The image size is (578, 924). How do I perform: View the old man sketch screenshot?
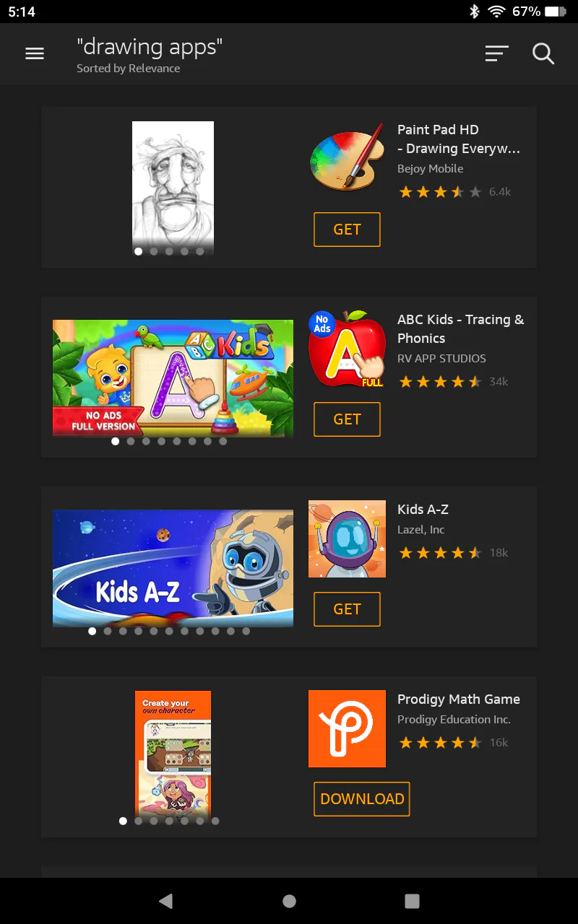tap(173, 188)
